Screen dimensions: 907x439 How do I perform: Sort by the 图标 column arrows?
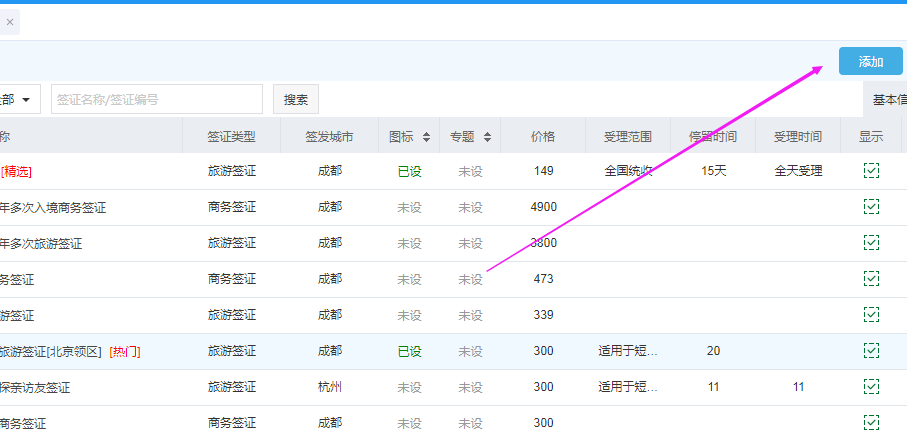(427, 137)
